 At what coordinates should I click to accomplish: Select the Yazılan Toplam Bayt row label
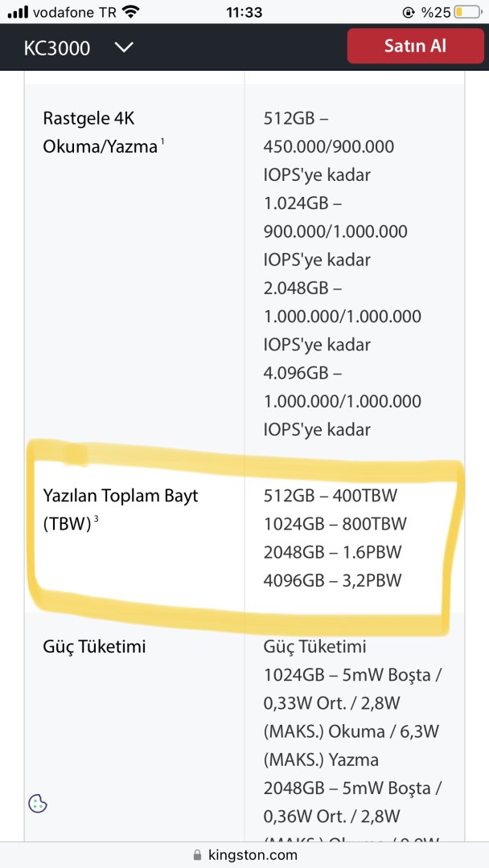120,495
